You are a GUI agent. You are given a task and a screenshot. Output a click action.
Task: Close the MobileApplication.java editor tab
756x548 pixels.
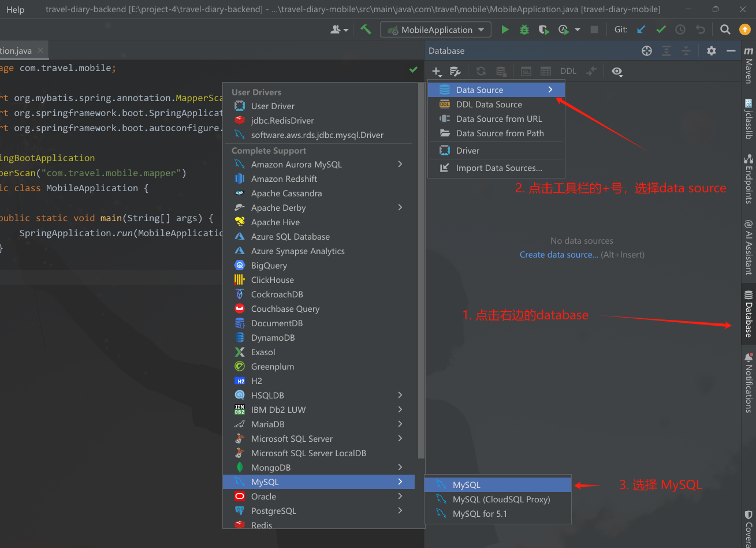tap(40, 50)
